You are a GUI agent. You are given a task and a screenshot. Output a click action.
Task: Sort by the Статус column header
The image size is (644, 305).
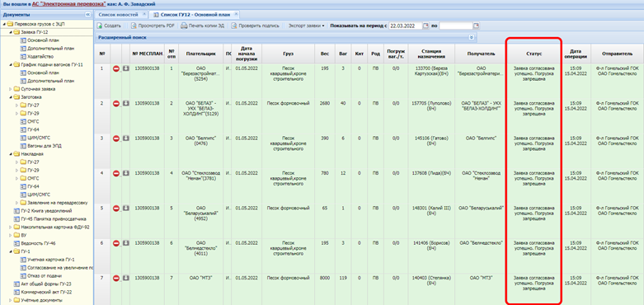click(x=534, y=54)
